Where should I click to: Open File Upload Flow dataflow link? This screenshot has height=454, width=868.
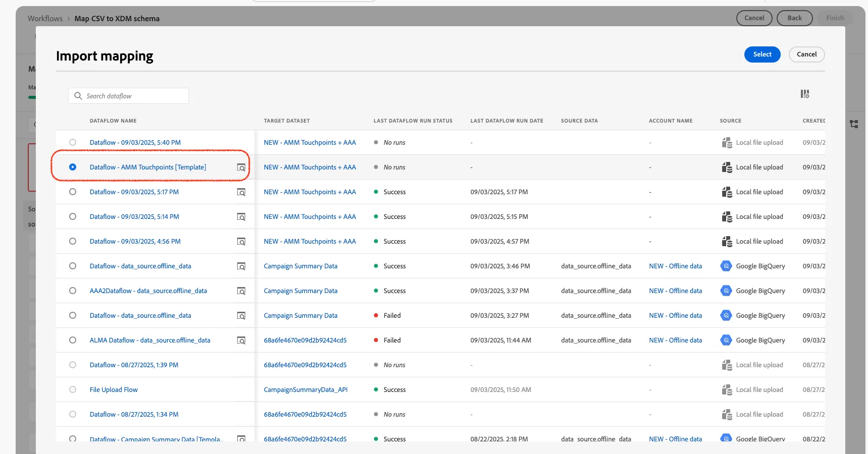[114, 390]
